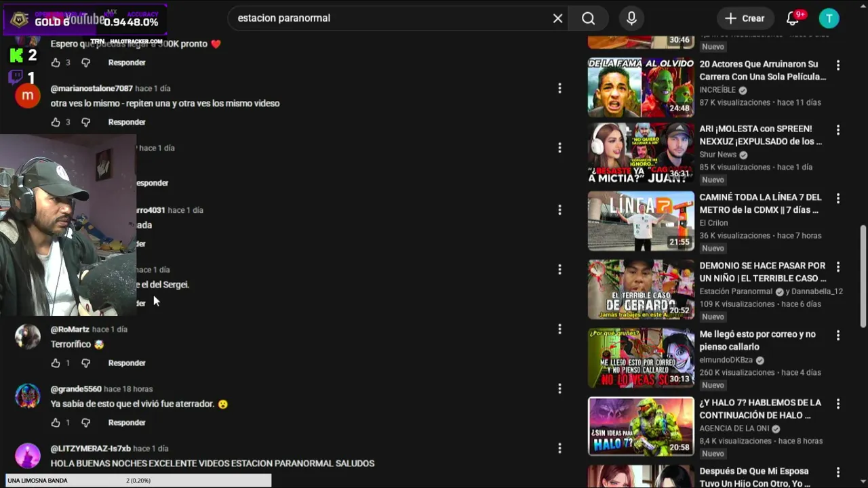Like the @marianostalone7087 comment
Viewport: 868px width, 488px height.
[x=56, y=122]
